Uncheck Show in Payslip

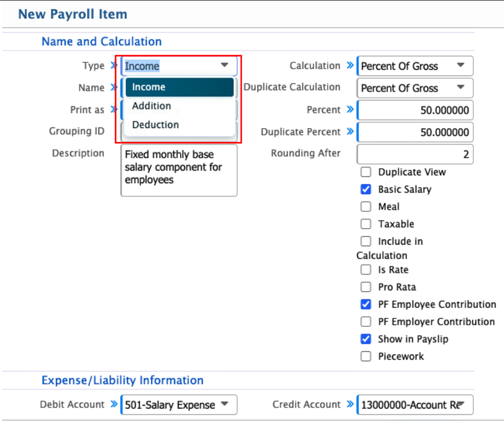click(366, 339)
